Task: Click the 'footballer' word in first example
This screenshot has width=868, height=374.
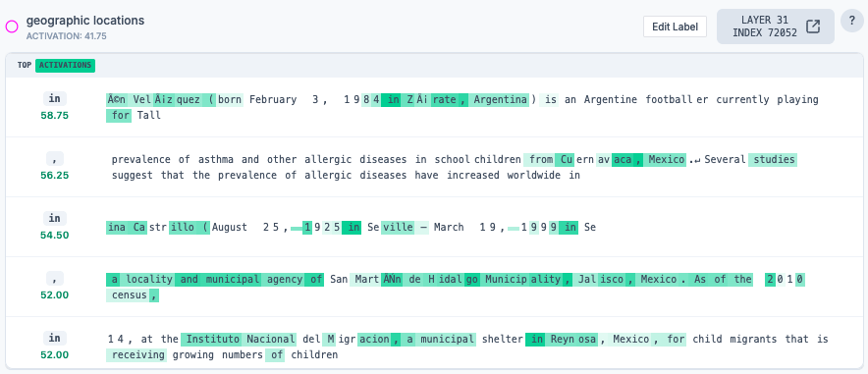Action: coord(677,99)
